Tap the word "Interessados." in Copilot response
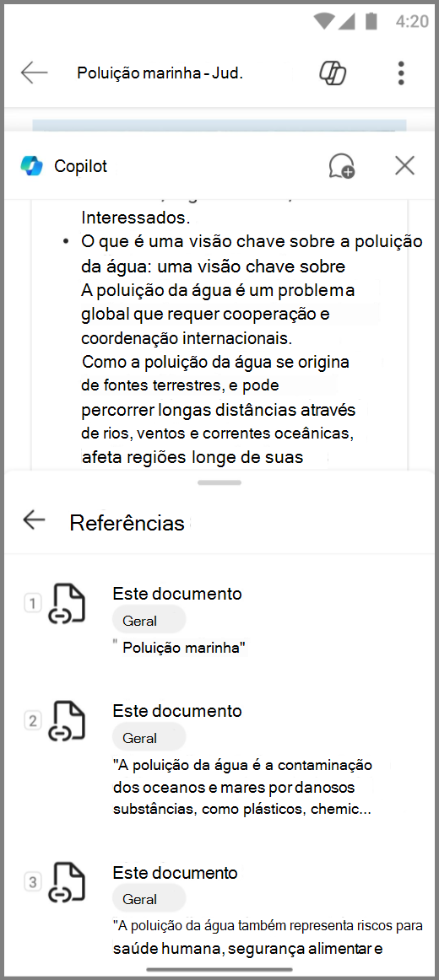 pos(136,218)
